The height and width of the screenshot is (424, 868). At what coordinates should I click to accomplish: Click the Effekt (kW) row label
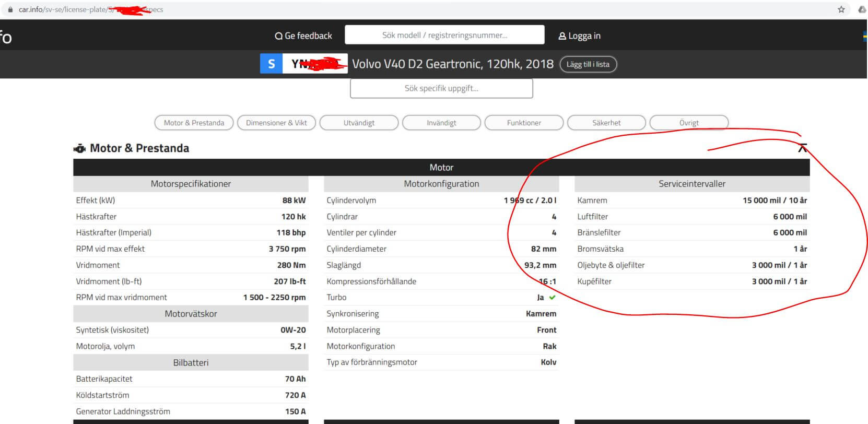pyautogui.click(x=96, y=201)
